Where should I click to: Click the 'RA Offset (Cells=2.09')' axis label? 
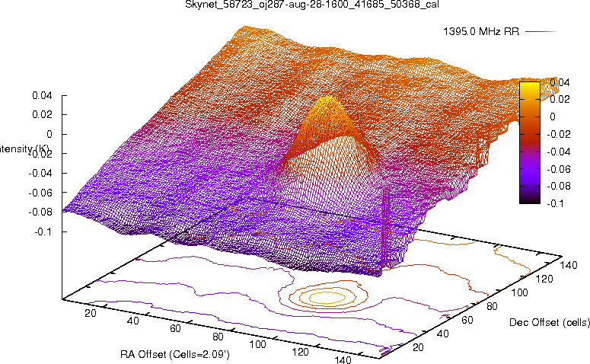[175, 354]
